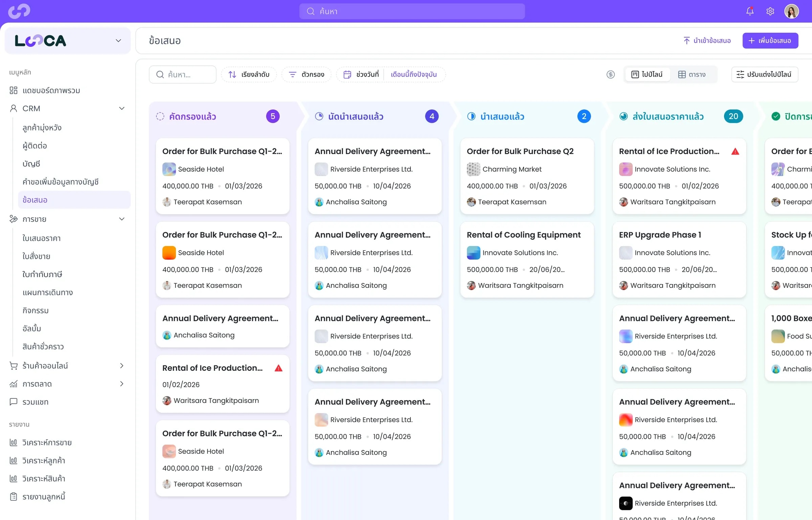Viewport: 812px width, 520px height.
Task: Open the user profile avatar
Action: 791,11
